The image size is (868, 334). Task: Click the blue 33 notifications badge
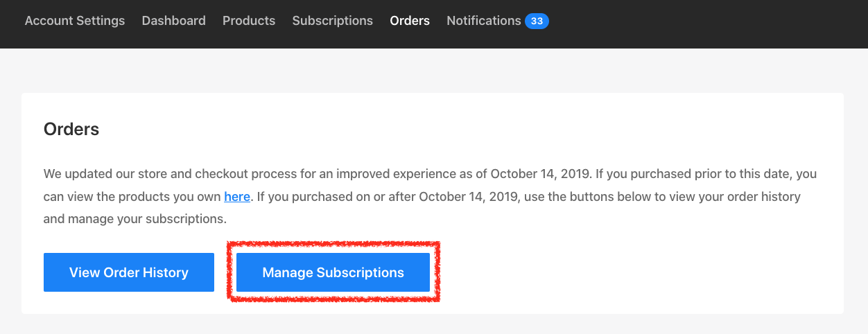pyautogui.click(x=537, y=21)
